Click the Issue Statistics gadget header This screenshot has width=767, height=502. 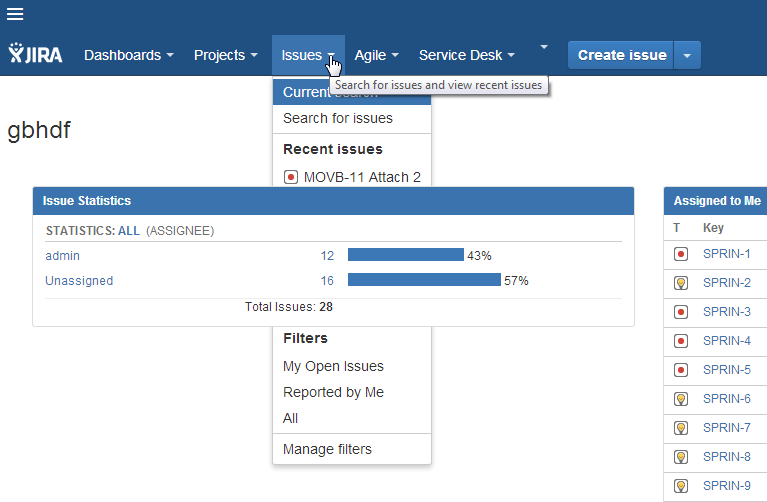point(333,201)
